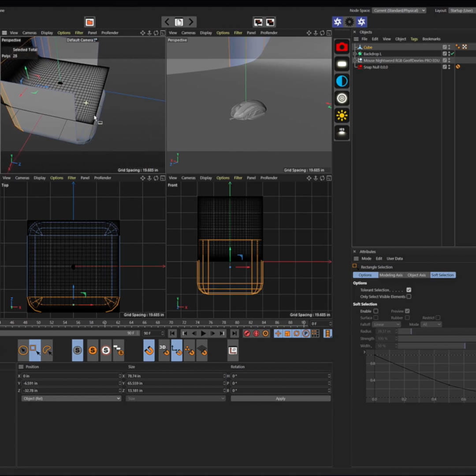Check the Soft Selection Enable checkbox
Viewport: 476px width, 476px height.
376,311
